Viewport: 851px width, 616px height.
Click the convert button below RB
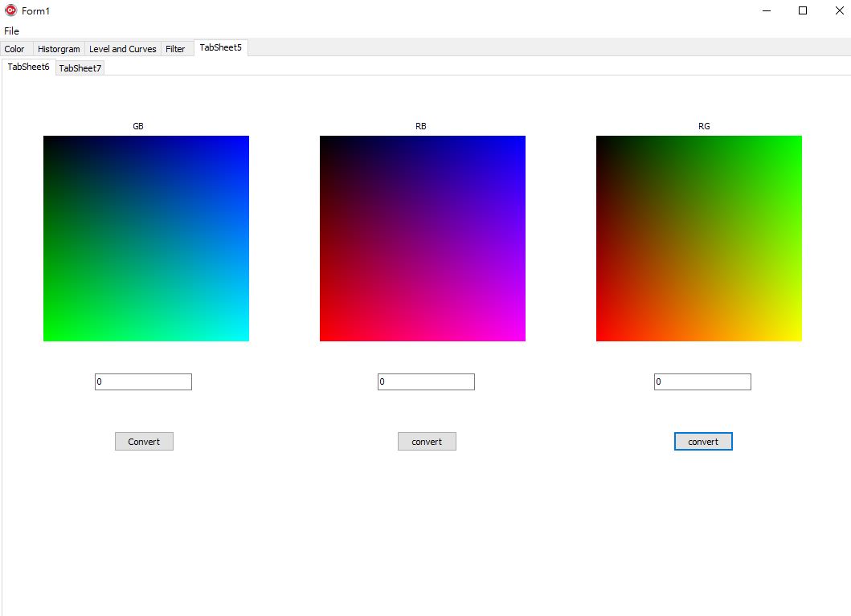pos(427,442)
